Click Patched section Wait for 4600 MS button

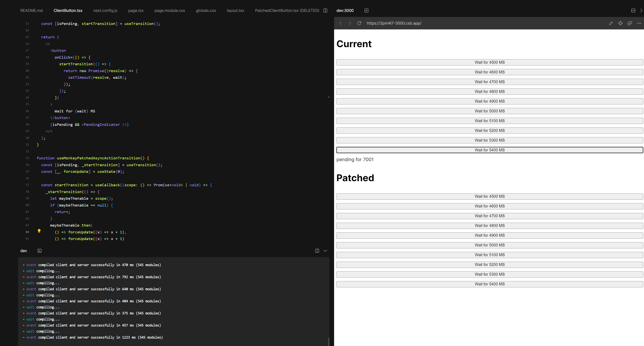click(489, 206)
